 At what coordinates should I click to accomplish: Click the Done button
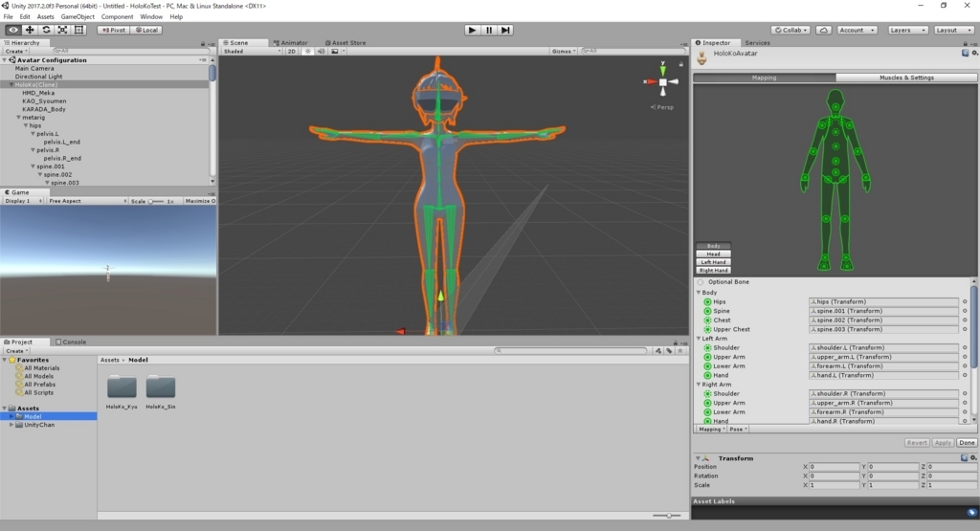[x=967, y=442]
